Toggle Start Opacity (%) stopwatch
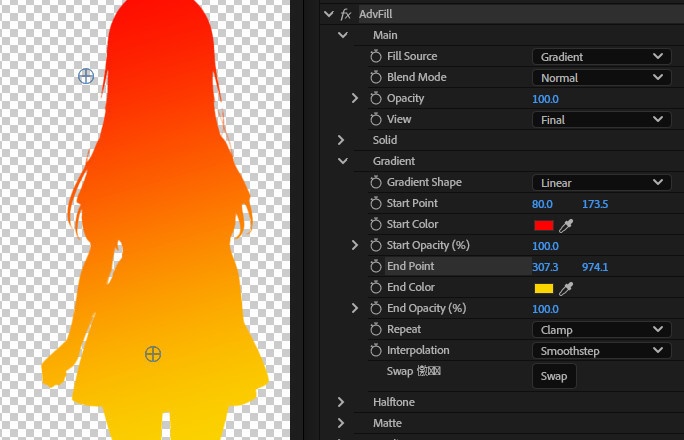Screen dimensions: 684x440 pyautogui.click(x=376, y=245)
